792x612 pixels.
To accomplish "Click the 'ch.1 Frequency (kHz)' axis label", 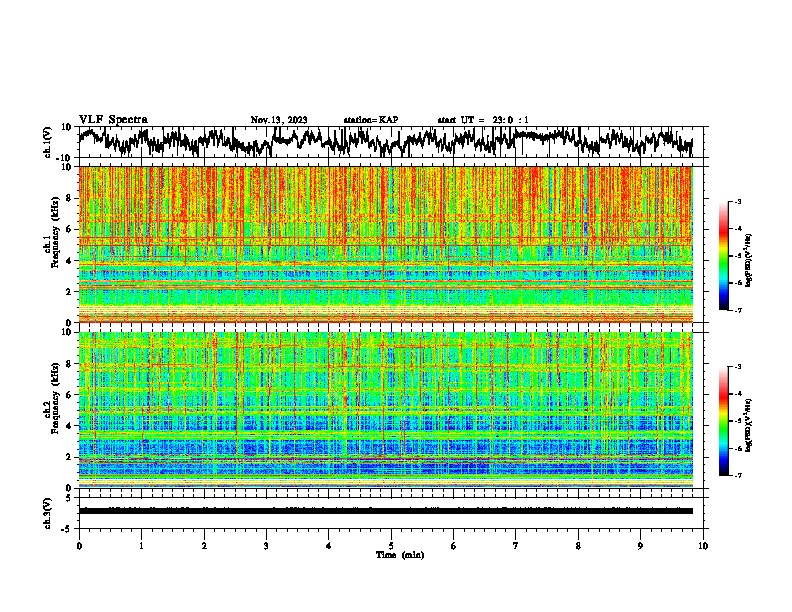I will (x=51, y=233).
